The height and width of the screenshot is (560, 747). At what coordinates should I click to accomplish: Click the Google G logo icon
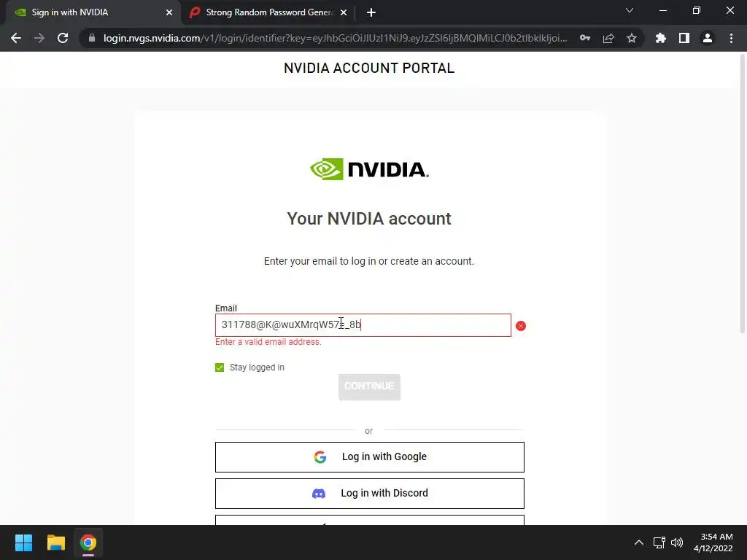(320, 457)
